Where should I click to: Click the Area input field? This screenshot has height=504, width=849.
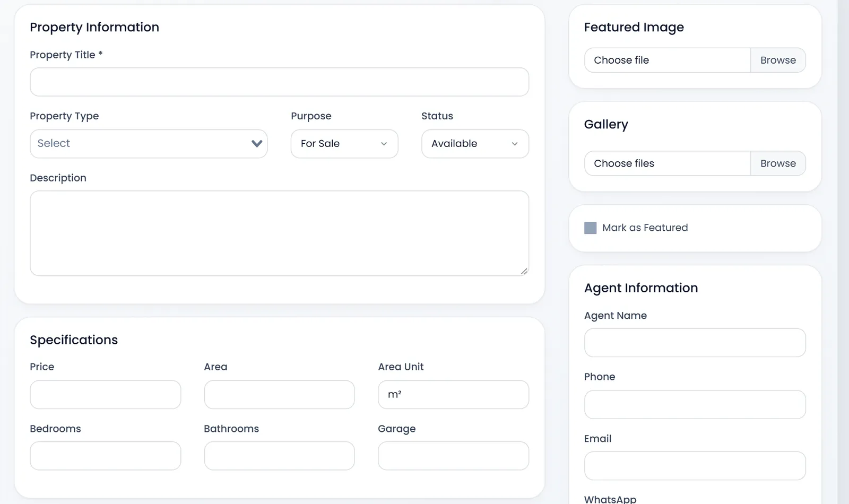[x=279, y=395]
